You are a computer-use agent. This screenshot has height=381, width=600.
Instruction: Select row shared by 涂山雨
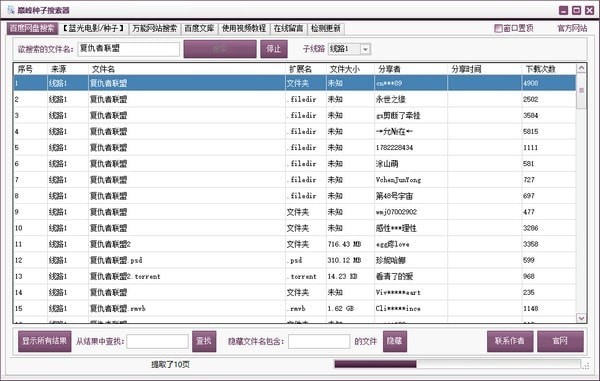(x=294, y=164)
